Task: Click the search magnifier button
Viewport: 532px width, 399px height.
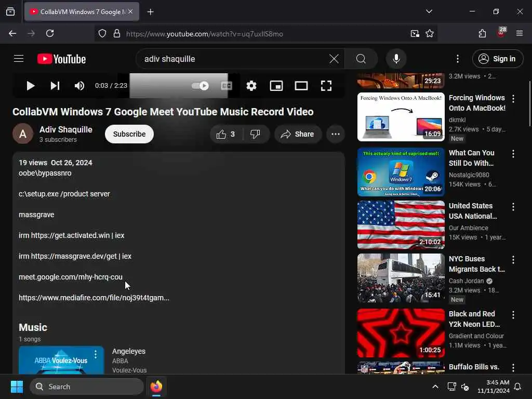Action: tap(361, 59)
